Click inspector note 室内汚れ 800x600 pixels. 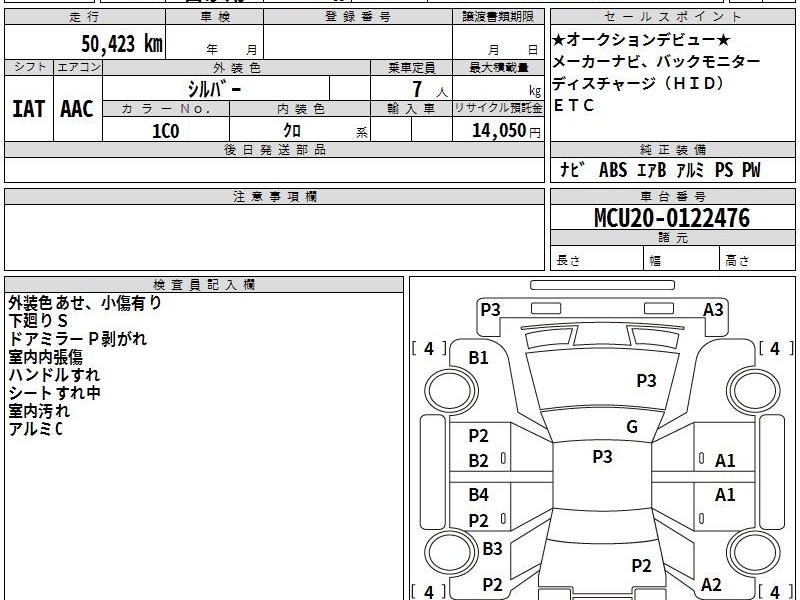click(x=39, y=411)
